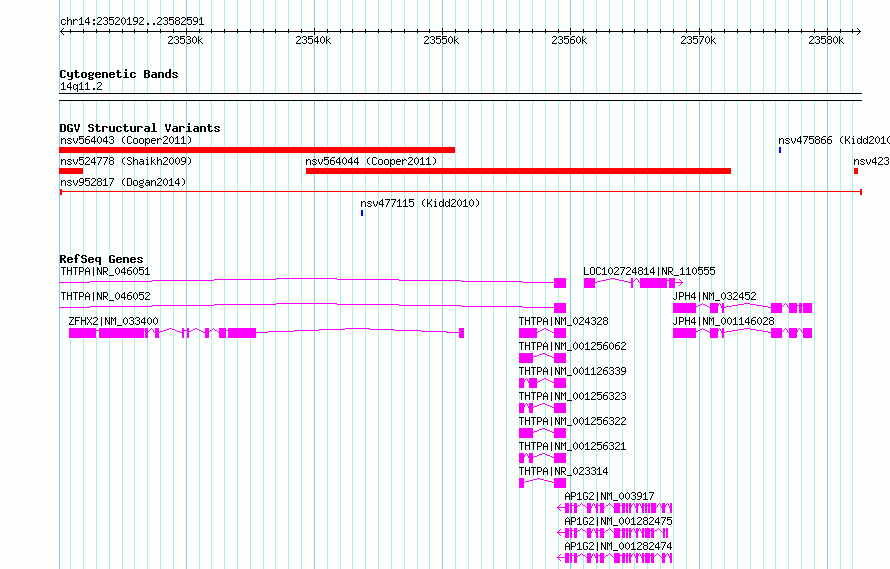Select the LOC102724814|NR_110555 gene label
Screen dimensions: 890x569
click(x=649, y=271)
